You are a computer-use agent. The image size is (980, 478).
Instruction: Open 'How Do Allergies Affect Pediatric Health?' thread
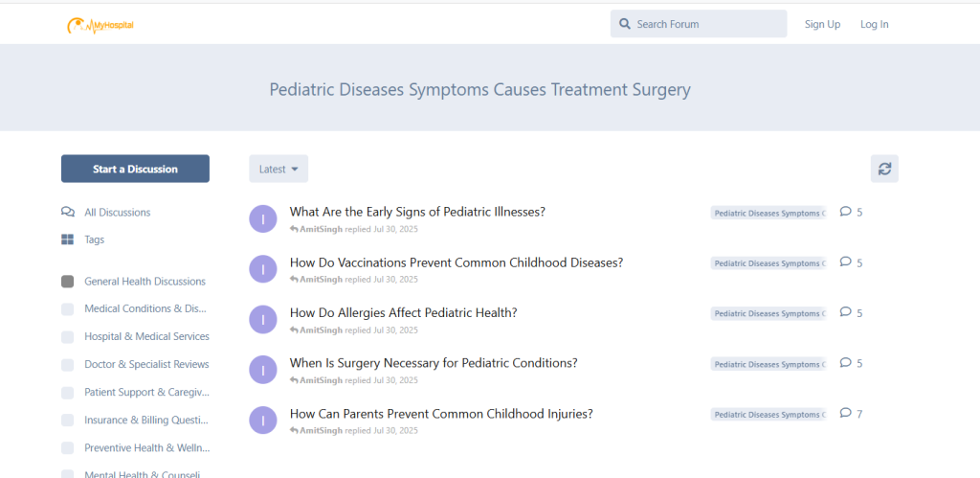pyautogui.click(x=403, y=313)
